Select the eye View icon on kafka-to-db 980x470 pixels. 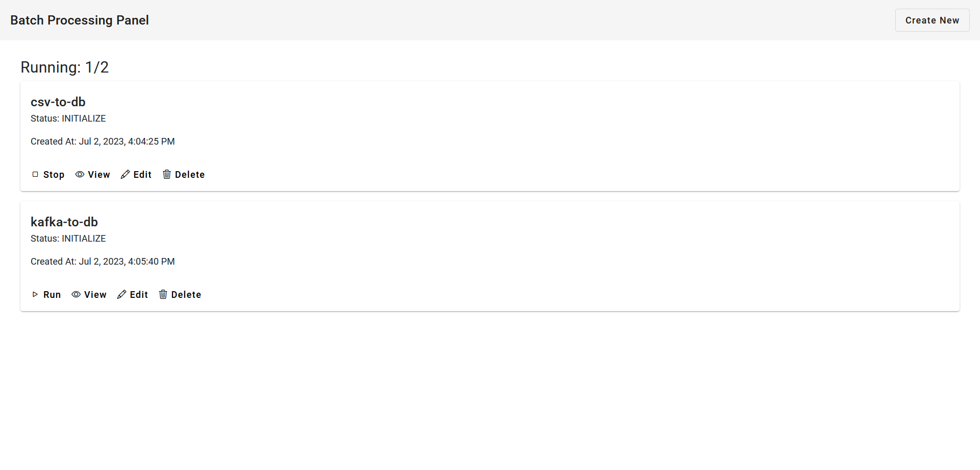coord(76,294)
